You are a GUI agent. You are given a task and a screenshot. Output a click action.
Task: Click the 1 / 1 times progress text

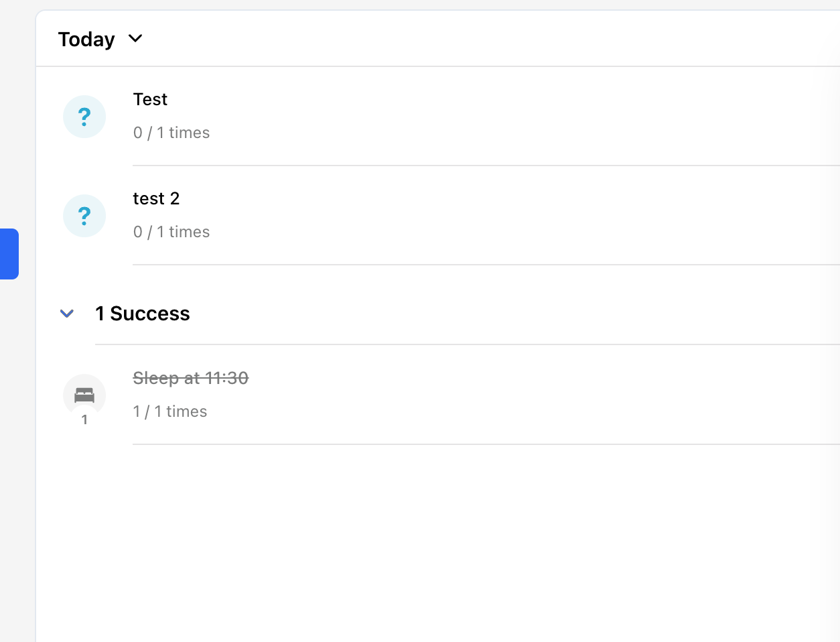tap(170, 411)
